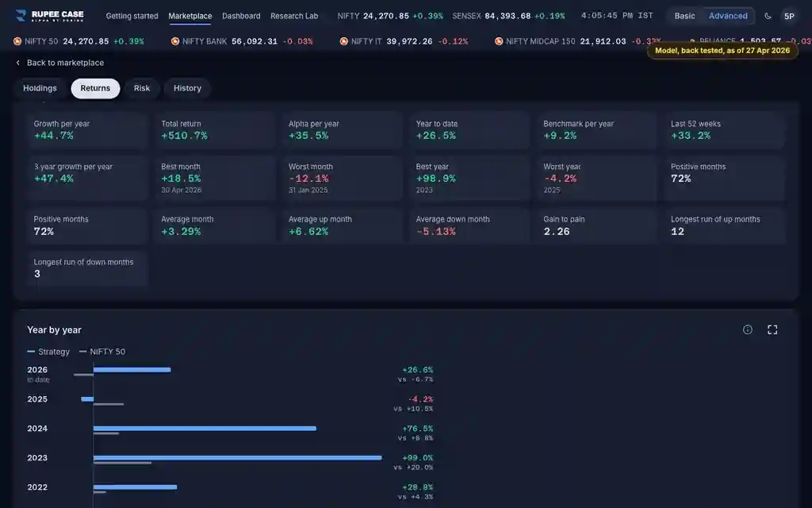This screenshot has width=812, height=508.
Task: Go to the Dashboard page
Action: point(241,16)
